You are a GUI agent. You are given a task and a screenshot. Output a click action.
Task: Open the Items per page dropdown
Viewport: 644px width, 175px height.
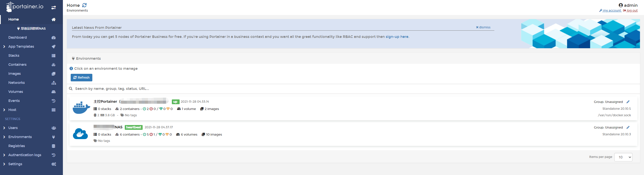point(623,157)
